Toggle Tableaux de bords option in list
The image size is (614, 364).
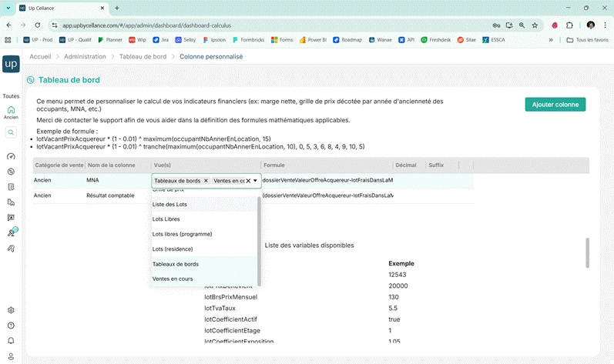[x=204, y=264]
